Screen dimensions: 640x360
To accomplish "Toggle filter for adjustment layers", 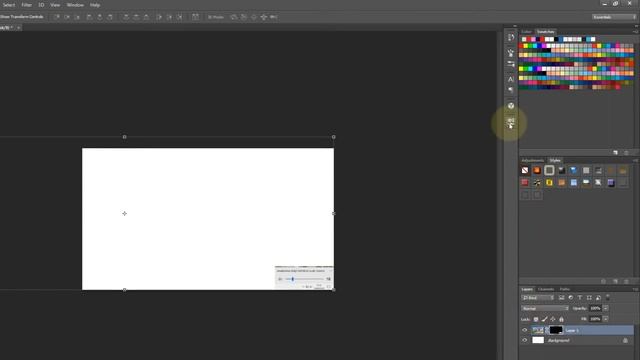I will coord(571,298).
